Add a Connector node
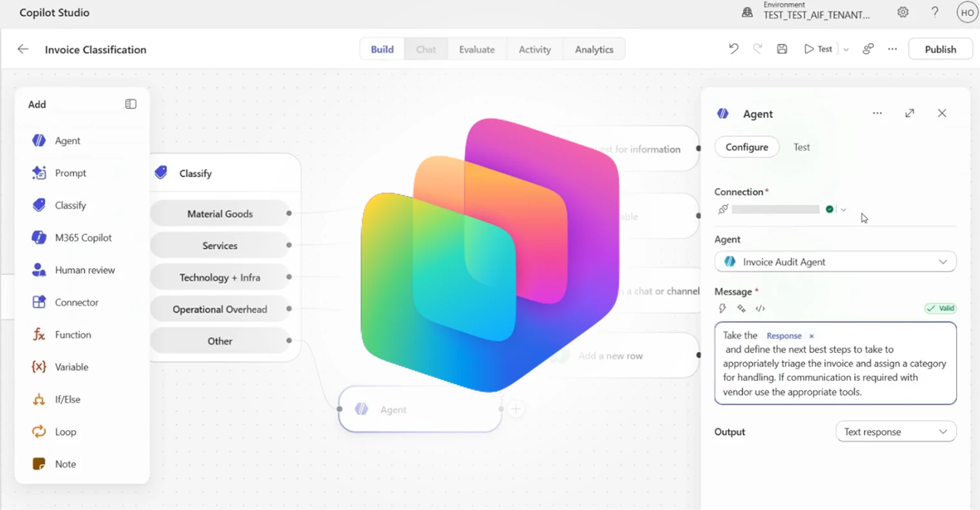980x510 pixels. [x=65, y=302]
